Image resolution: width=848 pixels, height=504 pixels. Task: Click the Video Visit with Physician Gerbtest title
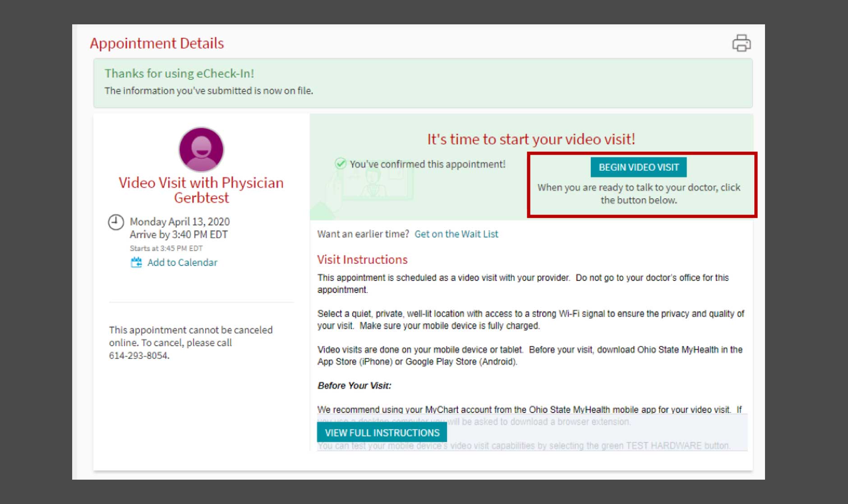201,190
